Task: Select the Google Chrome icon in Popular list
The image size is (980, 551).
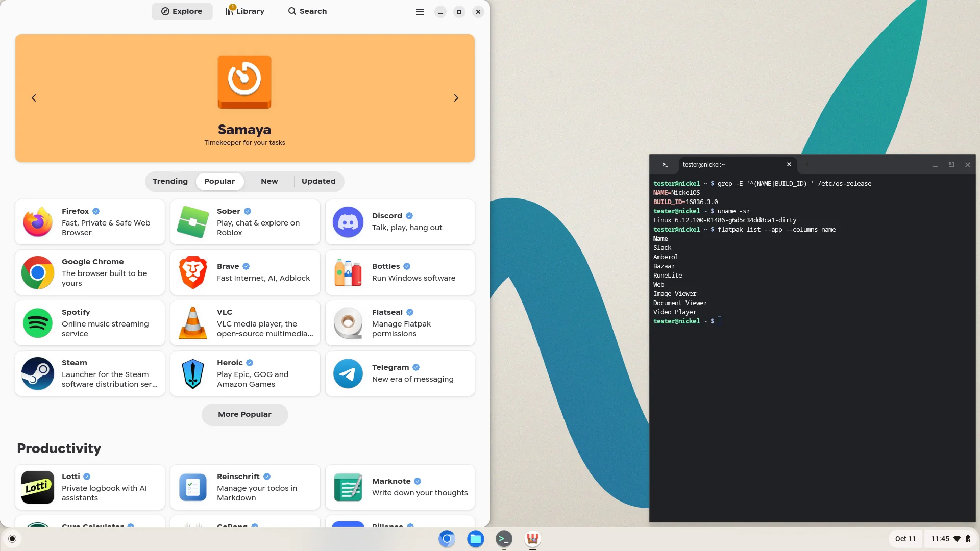Action: [38, 272]
